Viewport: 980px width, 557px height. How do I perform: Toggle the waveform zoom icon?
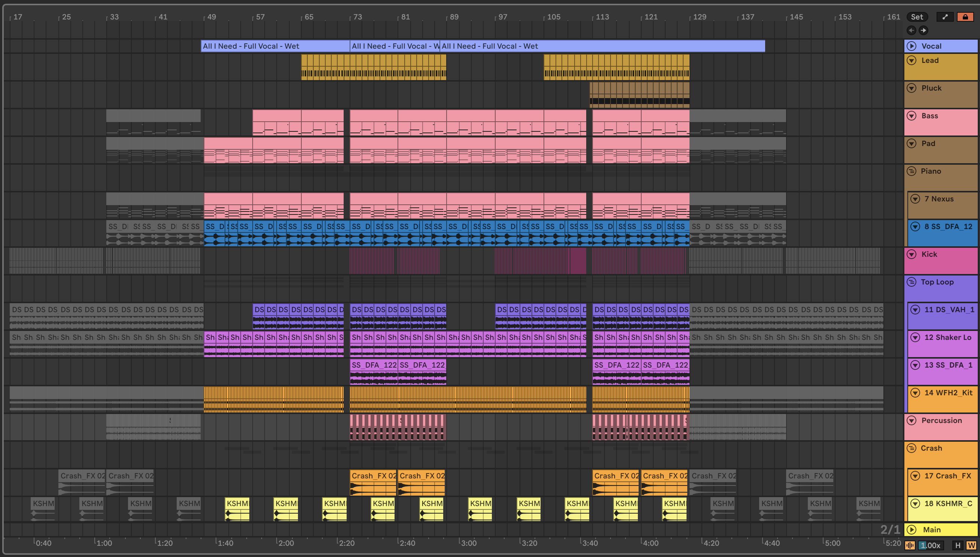point(910,545)
